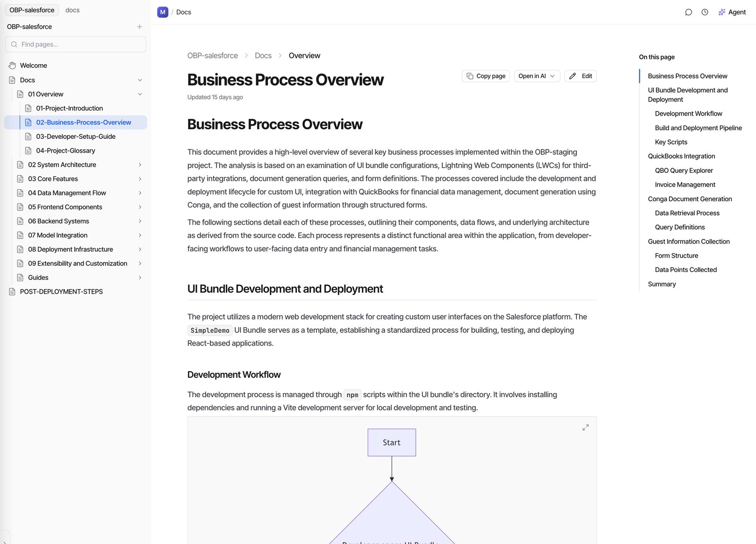Collapse the Docs section chevron
The image size is (756, 544).
[x=140, y=80]
